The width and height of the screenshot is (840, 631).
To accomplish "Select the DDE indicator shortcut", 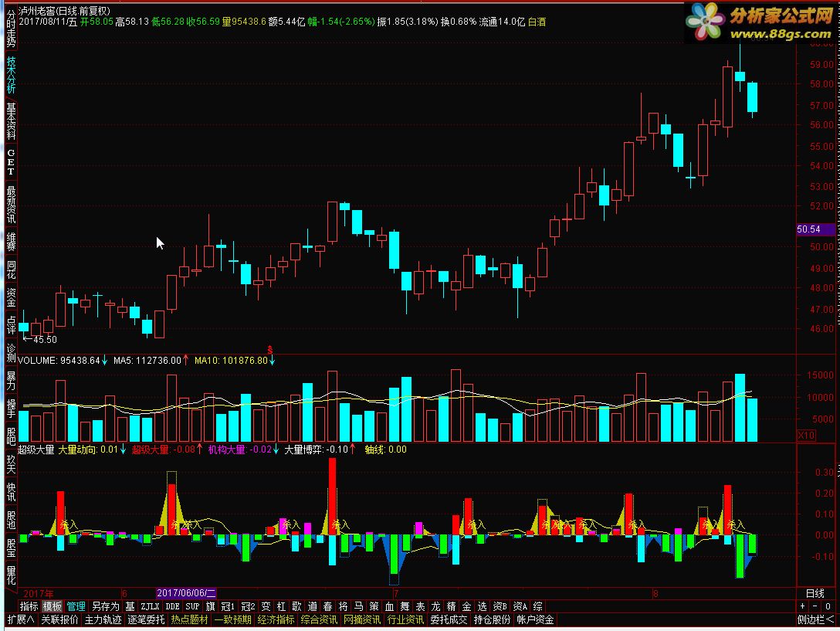I will [172, 606].
